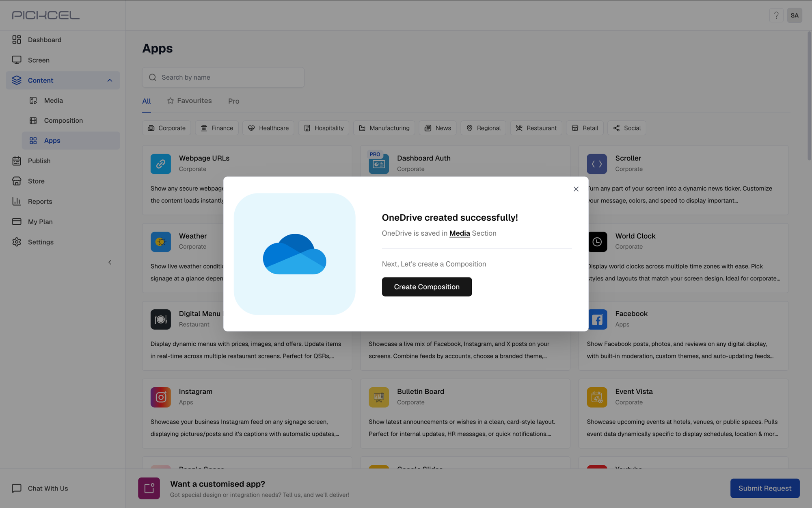Click the Pickcel logo
Viewport: 812px width, 508px height.
tap(45, 15)
